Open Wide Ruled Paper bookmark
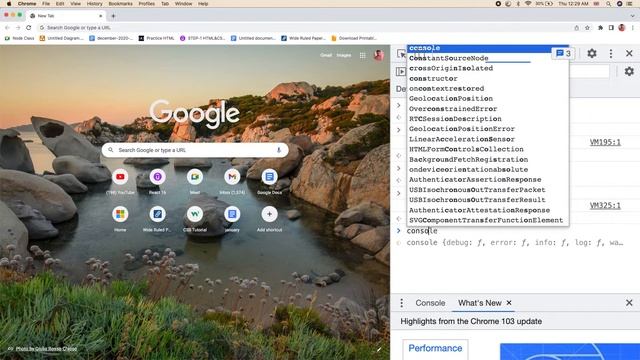640x360 pixels. click(x=303, y=38)
